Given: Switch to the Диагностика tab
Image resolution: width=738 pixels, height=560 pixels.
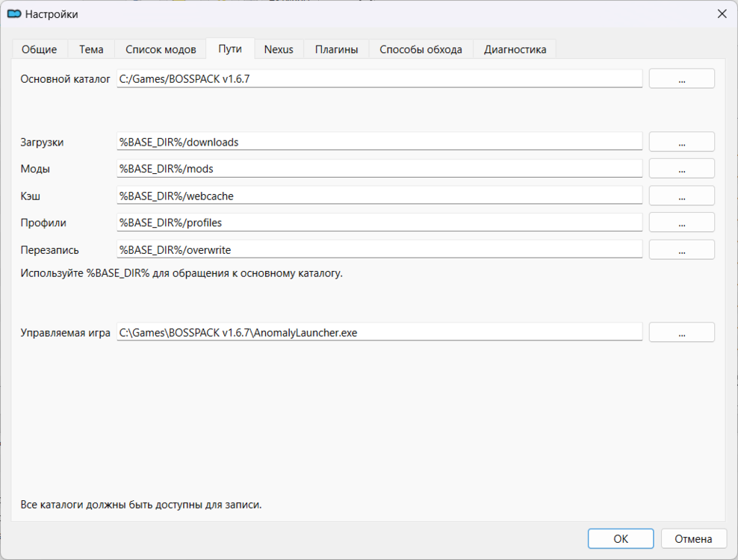Looking at the screenshot, I should 515,49.
